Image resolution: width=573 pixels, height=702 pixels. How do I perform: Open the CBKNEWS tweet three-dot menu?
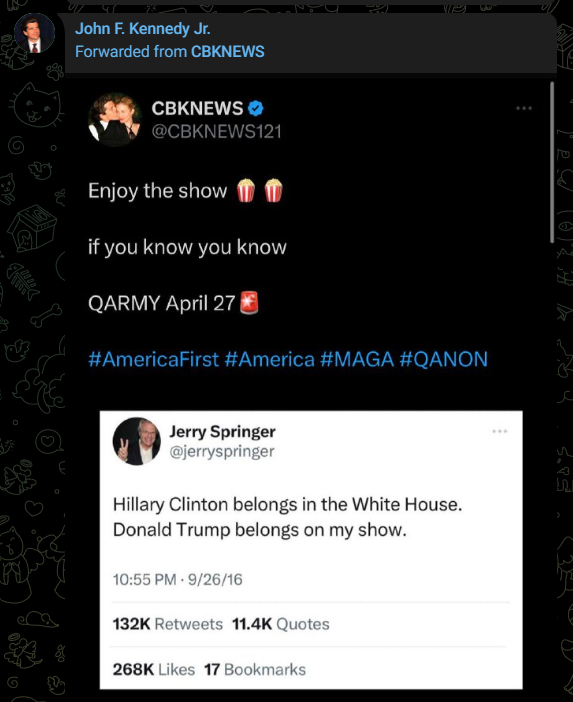524,108
